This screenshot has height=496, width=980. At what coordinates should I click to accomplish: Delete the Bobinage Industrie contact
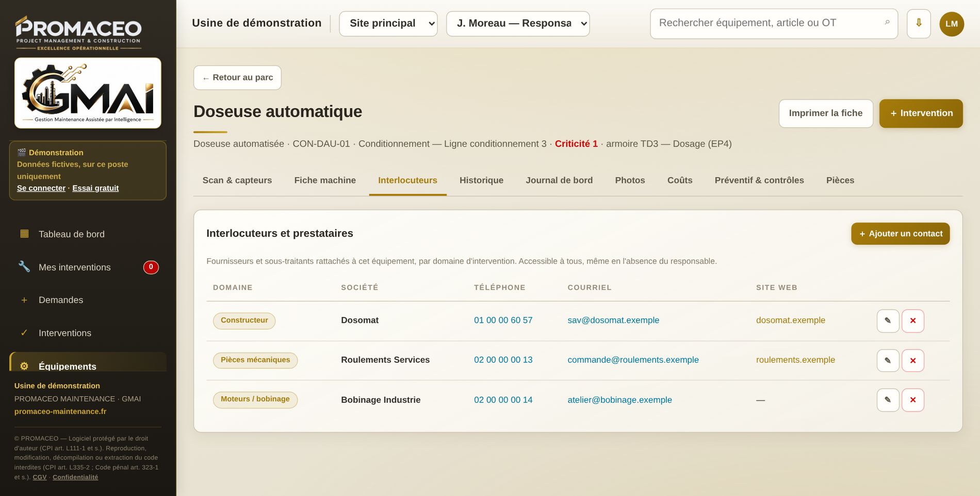[912, 400]
